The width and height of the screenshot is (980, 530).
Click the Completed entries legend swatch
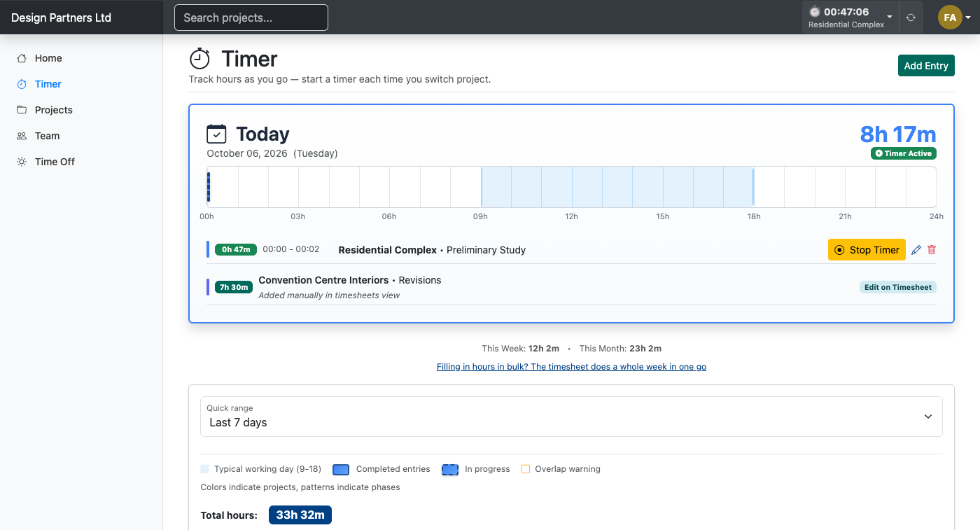tap(341, 469)
